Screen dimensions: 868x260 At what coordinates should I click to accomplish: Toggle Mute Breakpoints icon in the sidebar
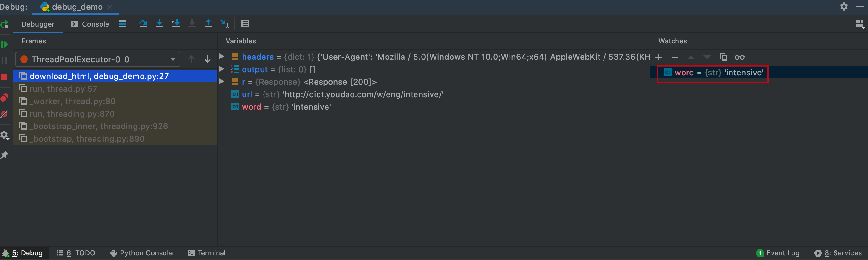coord(4,114)
